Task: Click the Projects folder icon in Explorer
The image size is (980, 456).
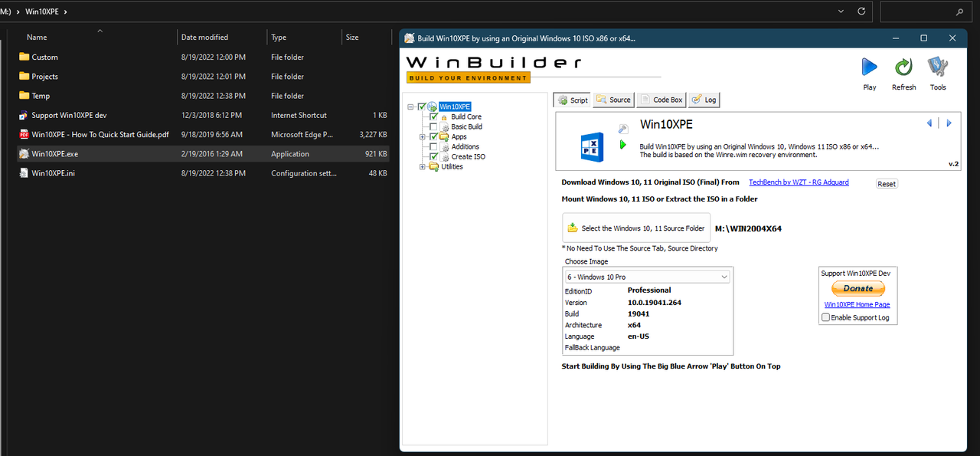Action: (x=24, y=76)
